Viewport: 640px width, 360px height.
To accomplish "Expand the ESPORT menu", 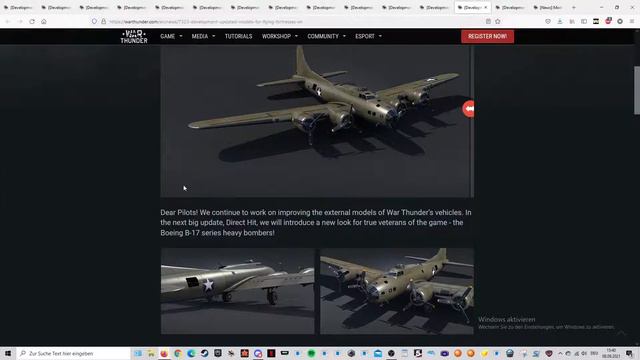I will (368, 36).
